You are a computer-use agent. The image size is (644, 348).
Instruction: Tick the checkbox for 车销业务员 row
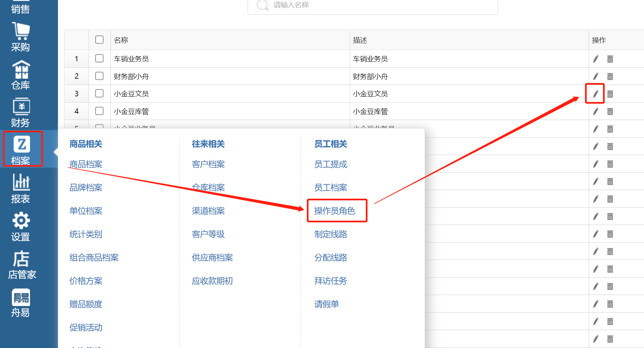(x=99, y=59)
